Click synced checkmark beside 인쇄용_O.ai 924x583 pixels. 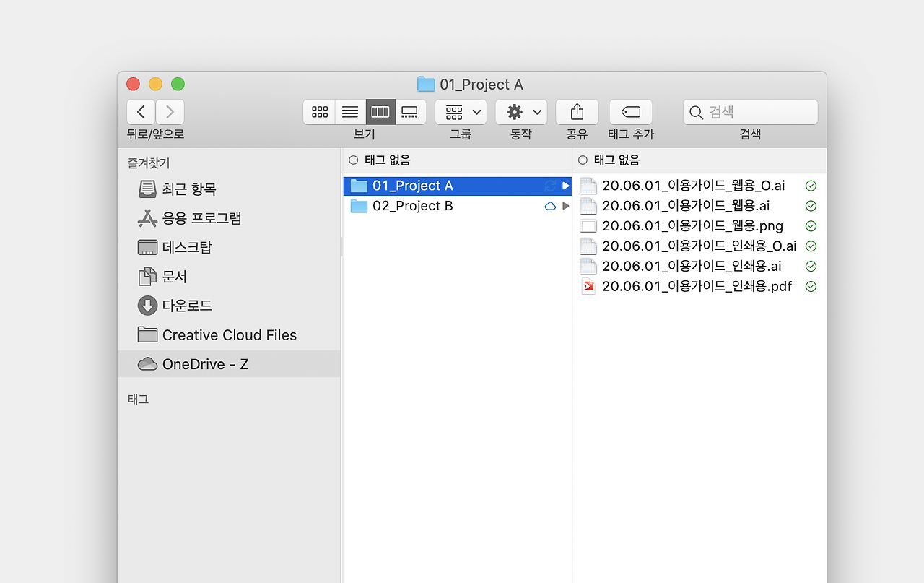pyautogui.click(x=811, y=246)
